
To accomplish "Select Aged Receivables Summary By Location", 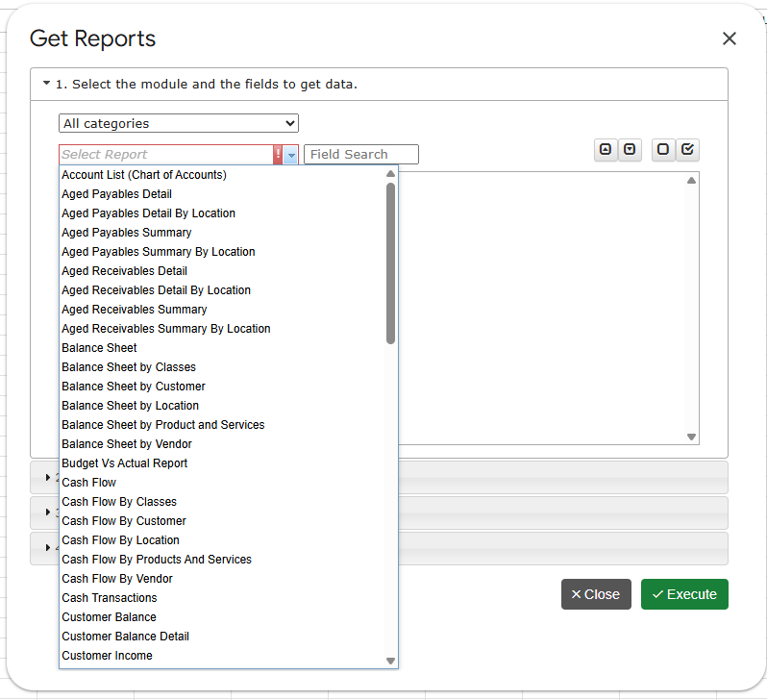I will pyautogui.click(x=223, y=329).
